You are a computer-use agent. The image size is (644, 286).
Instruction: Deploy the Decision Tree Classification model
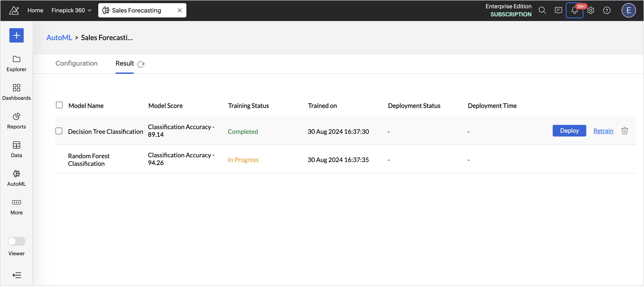[569, 131]
